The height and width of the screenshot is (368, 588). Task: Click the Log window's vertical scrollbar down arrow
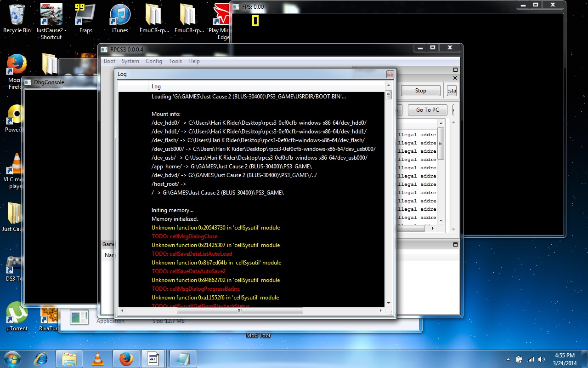pyautogui.click(x=389, y=303)
